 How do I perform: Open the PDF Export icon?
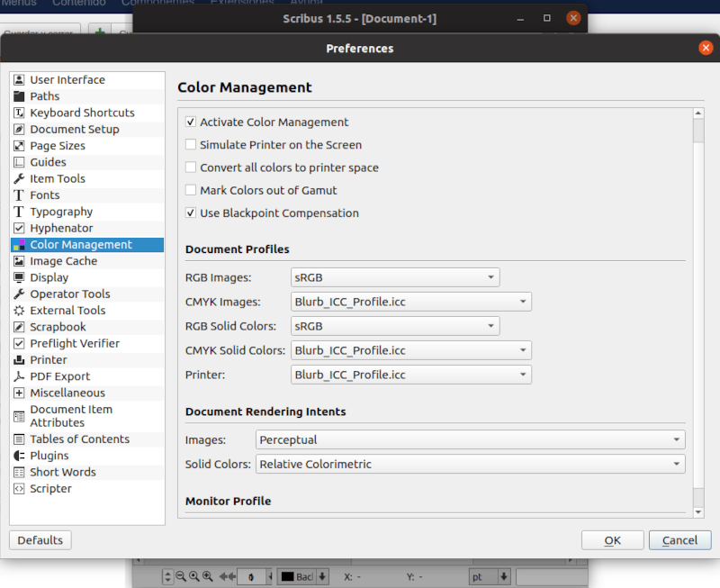coord(19,376)
